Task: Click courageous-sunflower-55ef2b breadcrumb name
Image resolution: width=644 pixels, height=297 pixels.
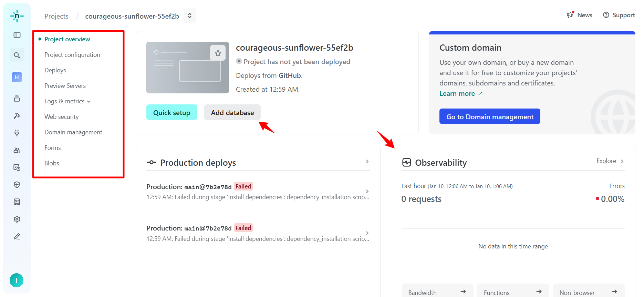Action: (132, 16)
